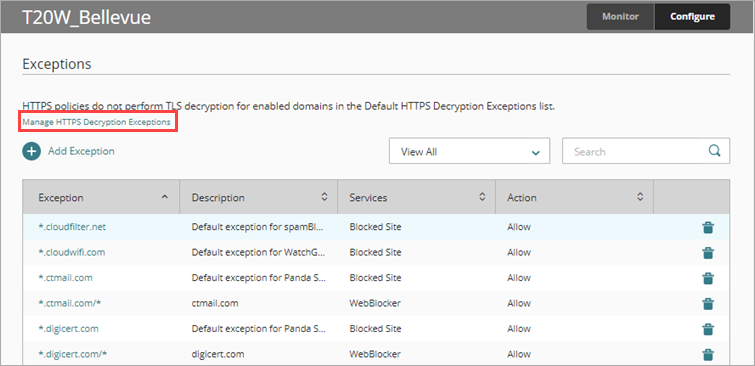
Task: Delete the *.cloudfilter.net exception
Action: point(708,227)
